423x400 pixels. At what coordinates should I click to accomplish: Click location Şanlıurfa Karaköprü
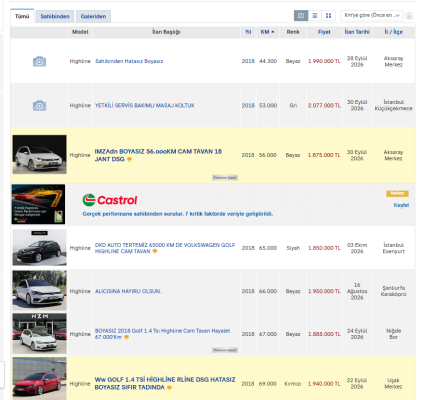pyautogui.click(x=393, y=291)
